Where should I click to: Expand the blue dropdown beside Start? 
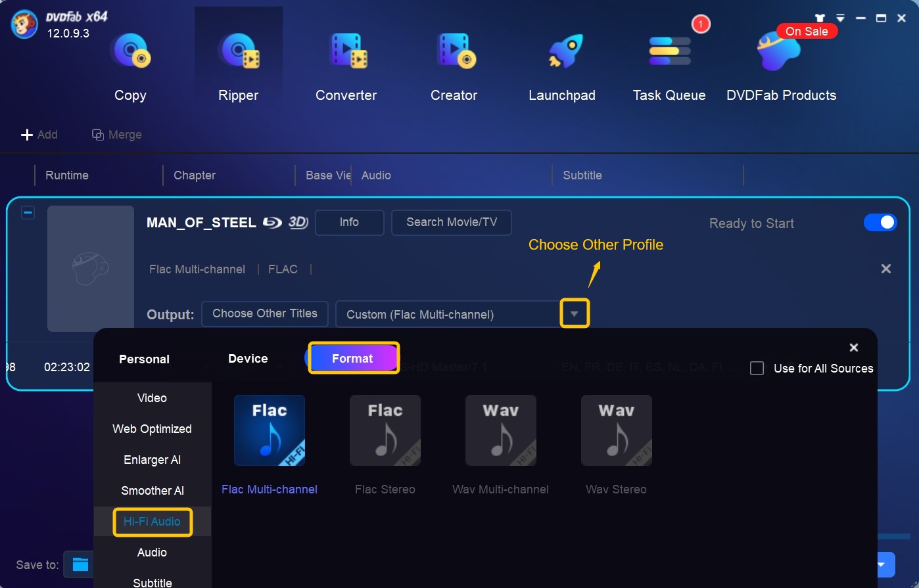click(x=882, y=564)
